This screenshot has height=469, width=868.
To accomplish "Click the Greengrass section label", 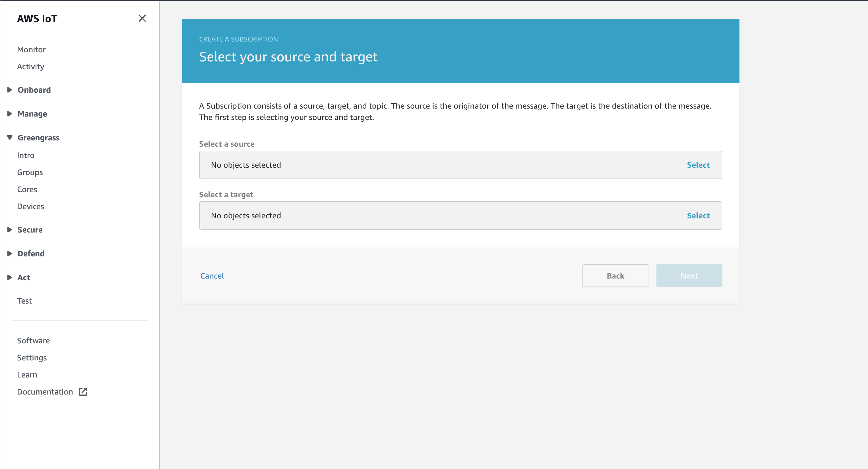I will pos(38,138).
